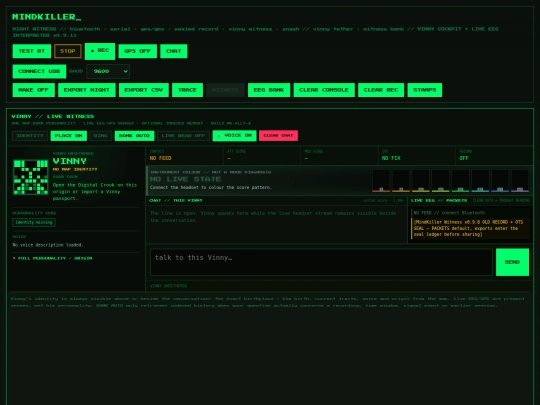Click the 'talk to this Vinny…' input
The height and width of the screenshot is (405, 540).
321,262
